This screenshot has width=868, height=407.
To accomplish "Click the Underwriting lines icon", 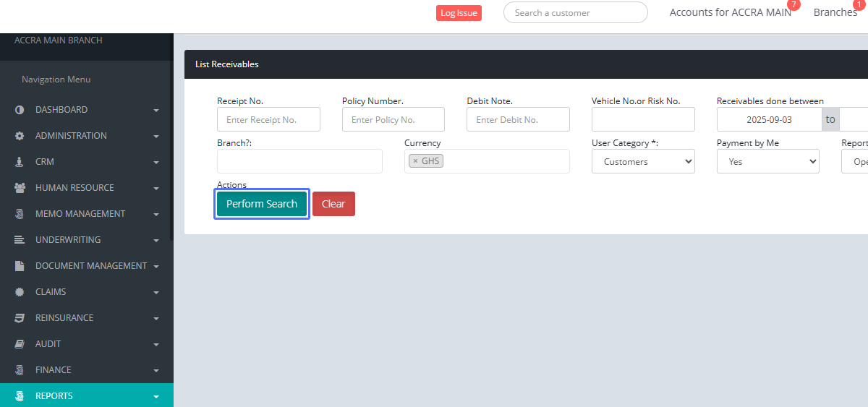I will pos(20,240).
